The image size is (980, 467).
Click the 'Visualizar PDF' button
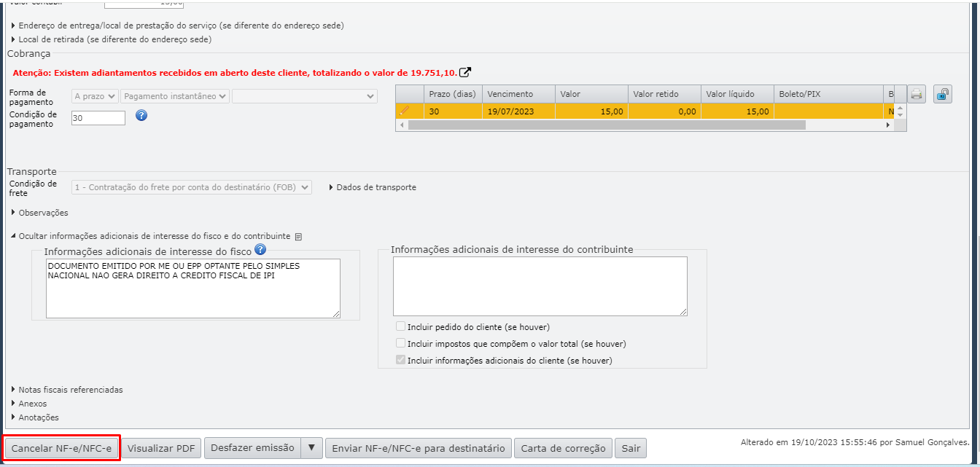click(161, 448)
